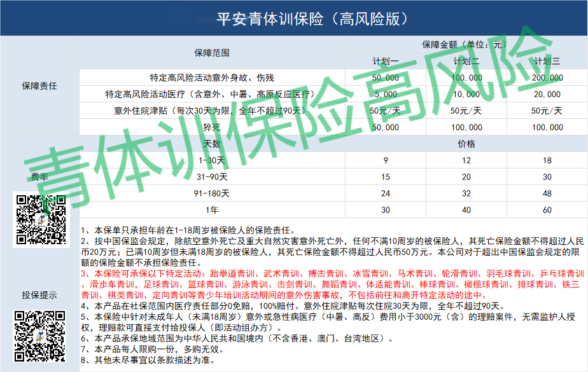
Task: Select the 保障范围 column header
Action: [212, 53]
